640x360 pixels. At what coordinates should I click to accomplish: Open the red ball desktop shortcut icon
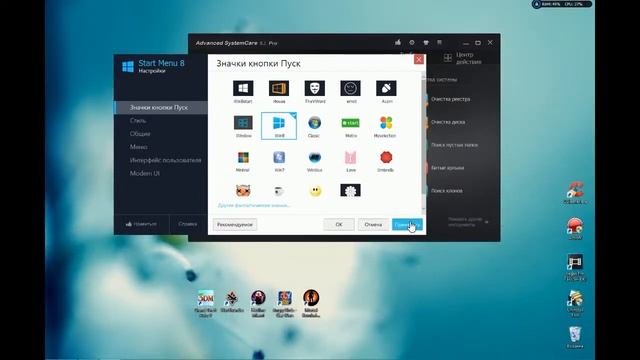(x=575, y=228)
